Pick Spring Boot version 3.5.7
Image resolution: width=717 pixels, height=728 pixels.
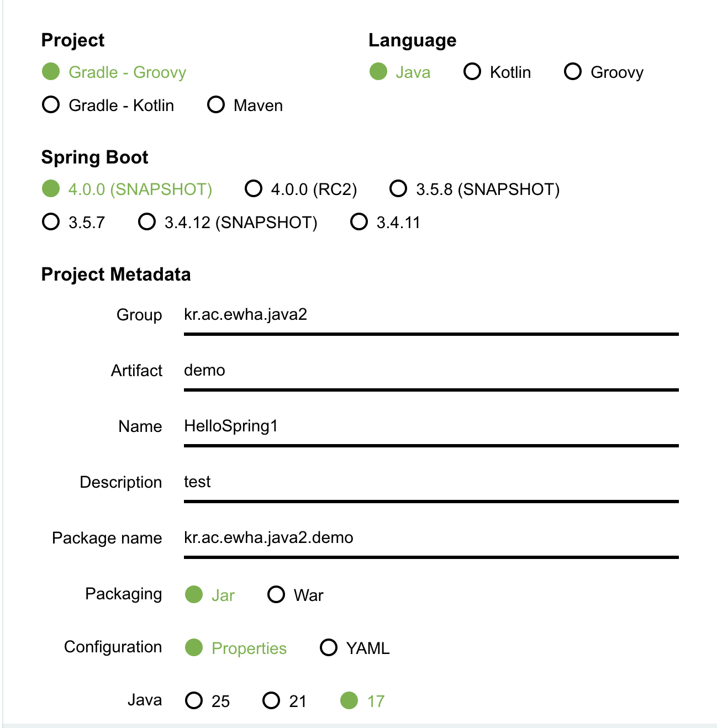pyautogui.click(x=51, y=222)
